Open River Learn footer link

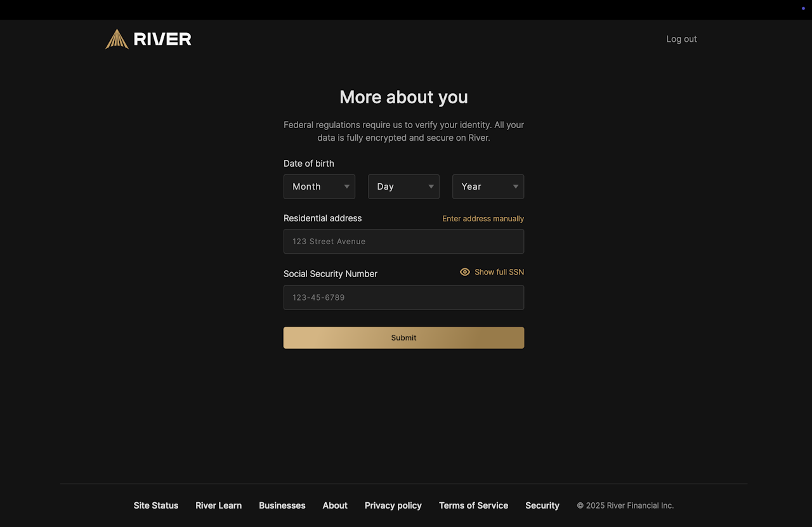pos(218,505)
